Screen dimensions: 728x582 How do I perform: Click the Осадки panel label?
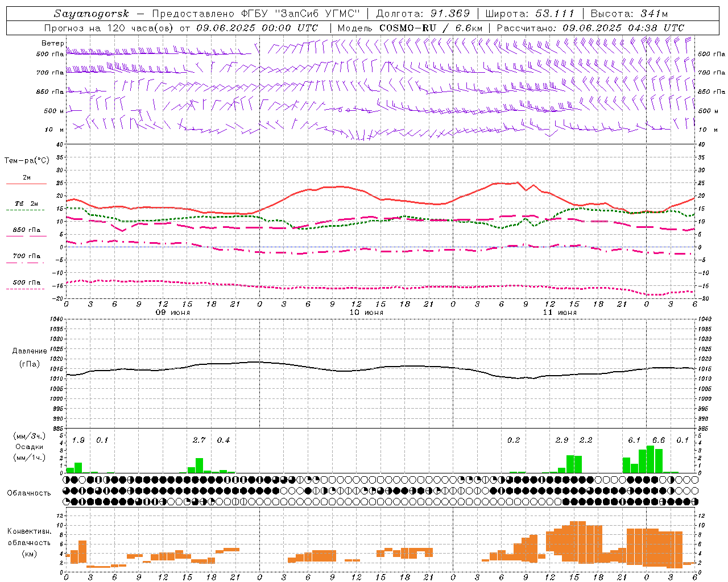tap(30, 447)
